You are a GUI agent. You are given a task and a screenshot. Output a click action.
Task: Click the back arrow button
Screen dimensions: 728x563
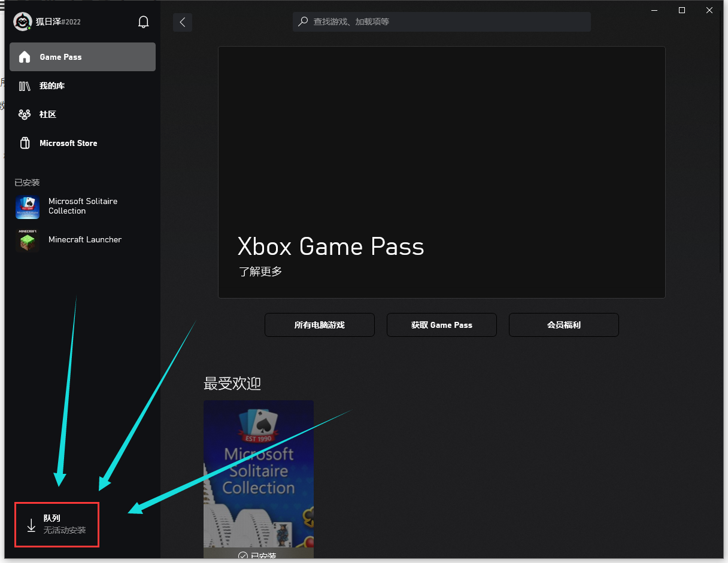click(x=183, y=22)
